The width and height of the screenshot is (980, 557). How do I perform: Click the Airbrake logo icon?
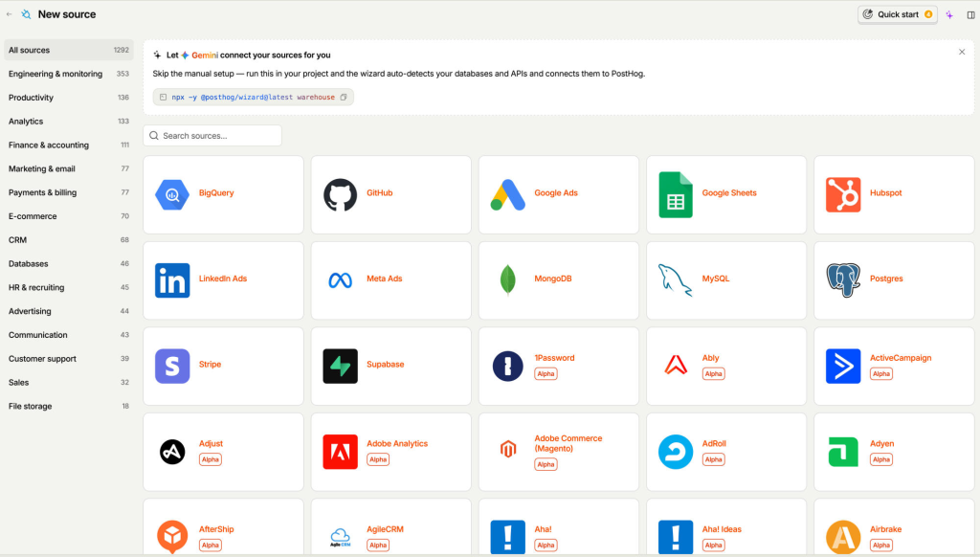[843, 537]
